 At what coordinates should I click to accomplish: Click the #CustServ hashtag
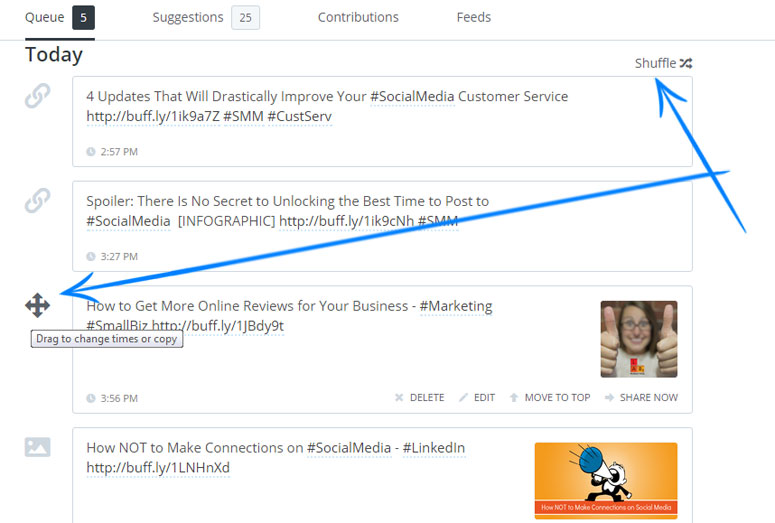tap(300, 117)
